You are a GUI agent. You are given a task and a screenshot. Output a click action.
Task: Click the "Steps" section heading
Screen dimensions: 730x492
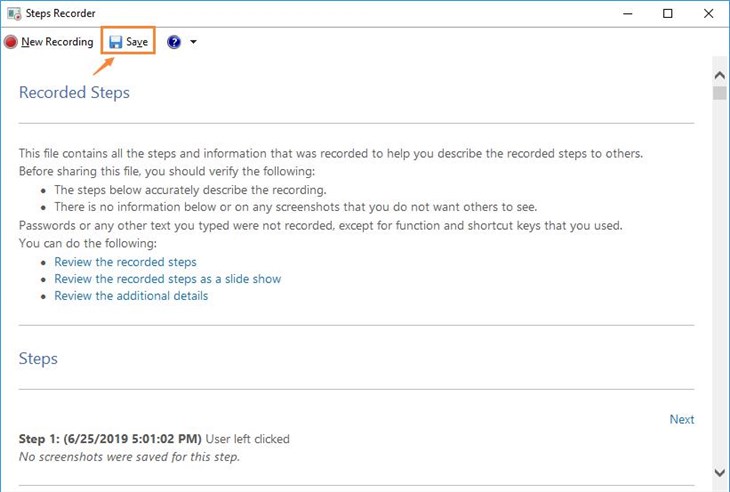point(38,359)
